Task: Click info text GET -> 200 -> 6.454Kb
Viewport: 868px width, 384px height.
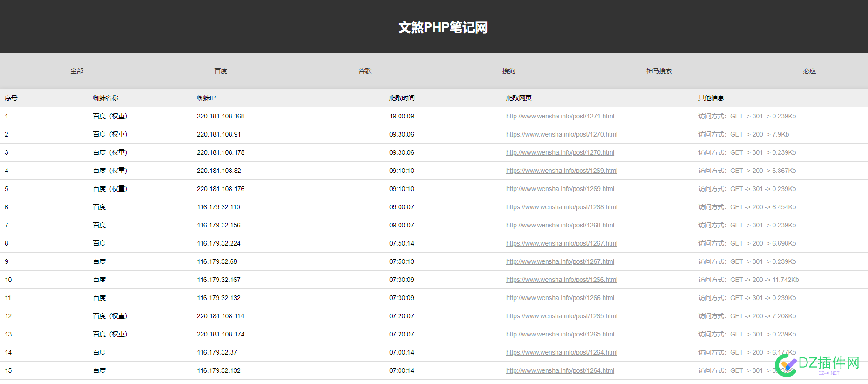Action: (763, 207)
